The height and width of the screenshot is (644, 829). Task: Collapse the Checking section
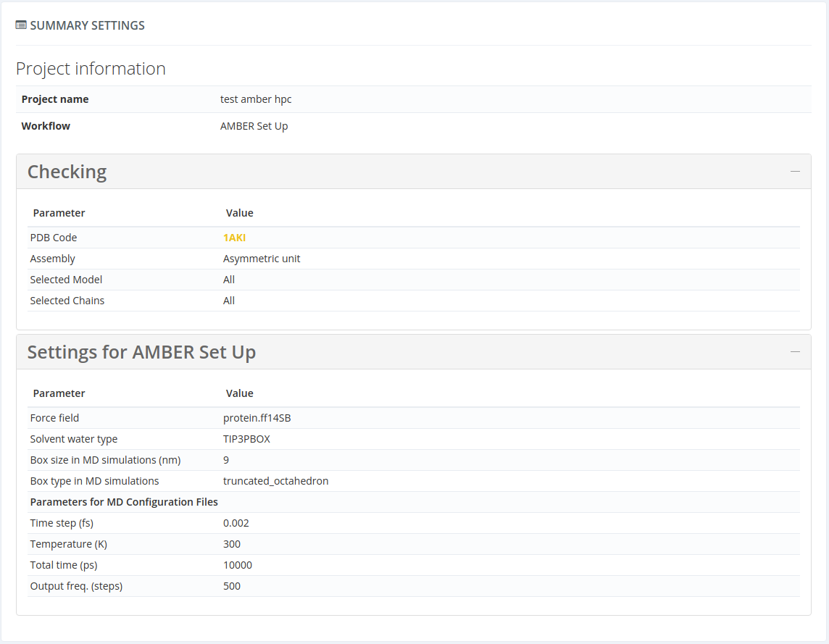pyautogui.click(x=796, y=171)
